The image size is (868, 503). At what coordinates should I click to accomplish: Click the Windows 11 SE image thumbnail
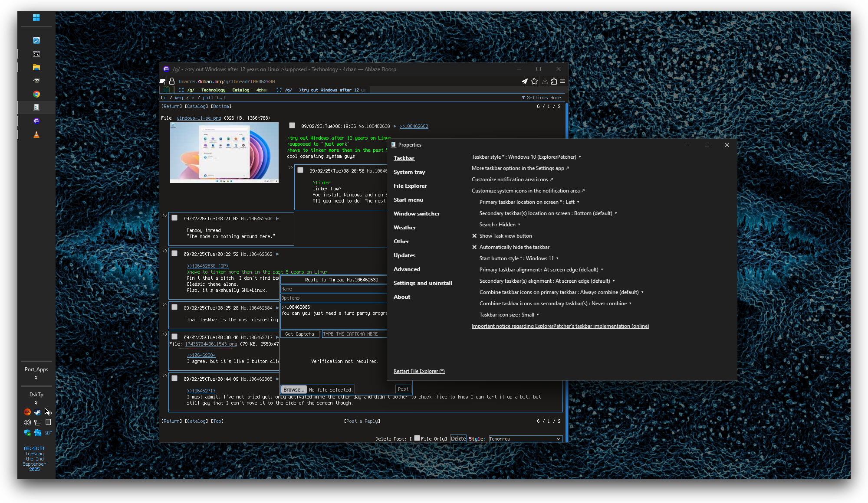(224, 153)
